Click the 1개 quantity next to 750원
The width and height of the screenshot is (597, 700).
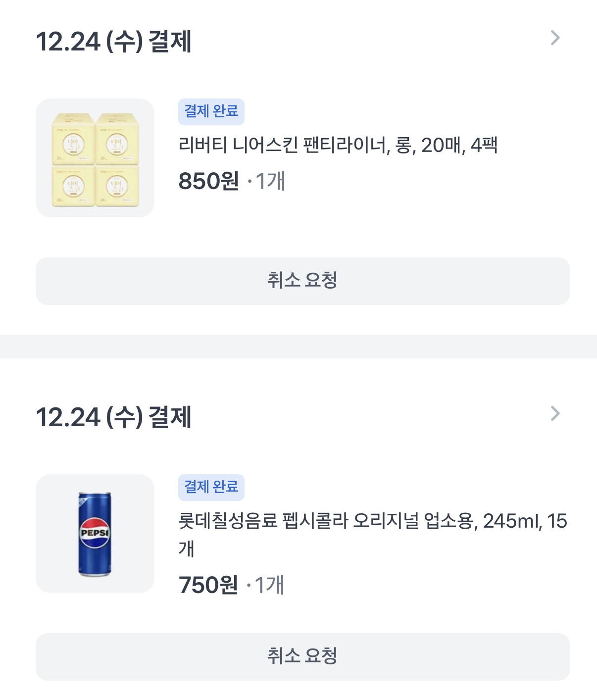(269, 585)
